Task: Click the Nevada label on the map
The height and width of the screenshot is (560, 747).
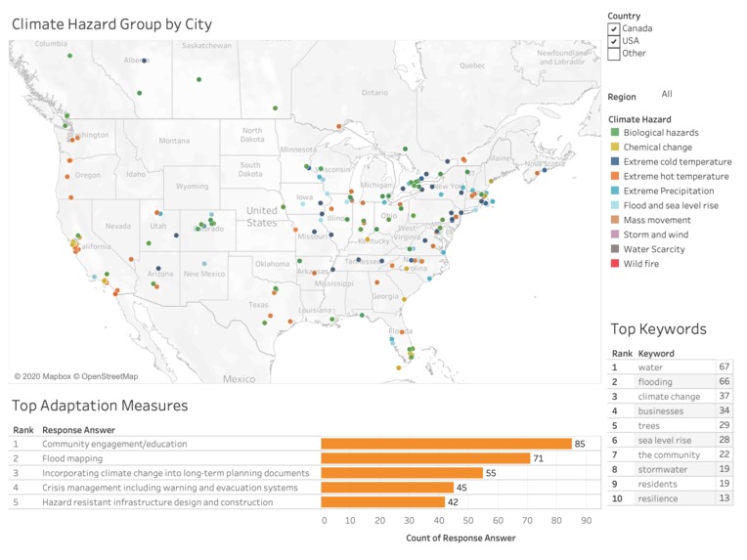Action: [x=117, y=226]
